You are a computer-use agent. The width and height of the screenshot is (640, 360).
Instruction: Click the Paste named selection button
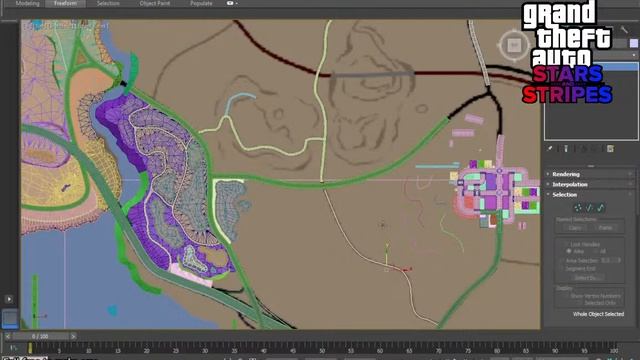605,228
